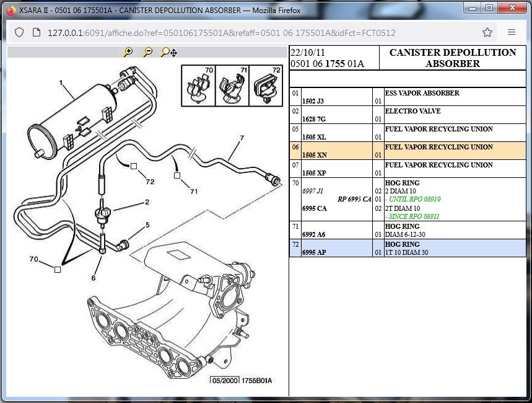
Task: Click UNTIL RPO 08910 note
Action: [x=414, y=199]
